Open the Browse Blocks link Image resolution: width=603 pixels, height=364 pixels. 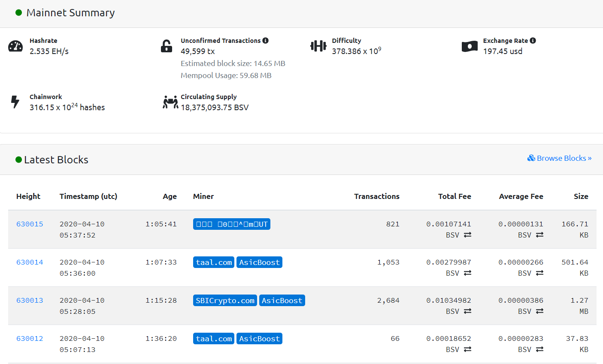pyautogui.click(x=559, y=158)
